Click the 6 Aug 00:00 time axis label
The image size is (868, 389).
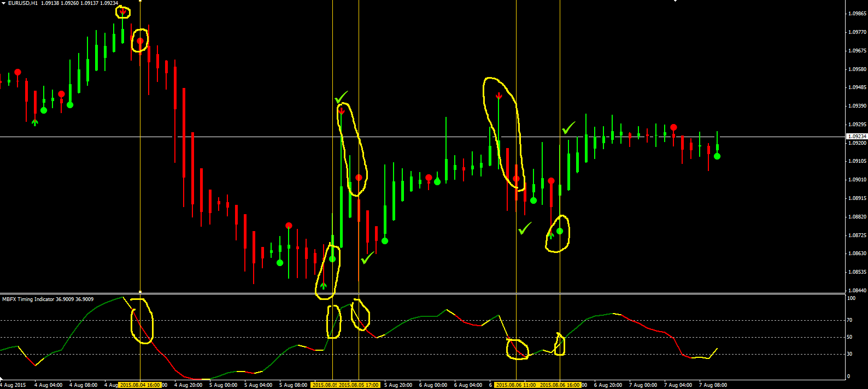pos(433,385)
